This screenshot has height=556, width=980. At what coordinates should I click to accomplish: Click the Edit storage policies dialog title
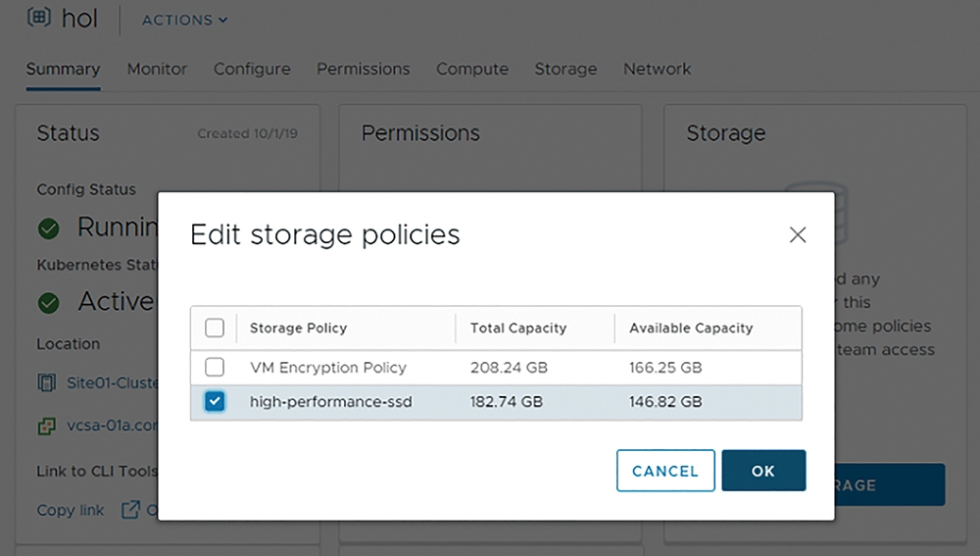(325, 235)
